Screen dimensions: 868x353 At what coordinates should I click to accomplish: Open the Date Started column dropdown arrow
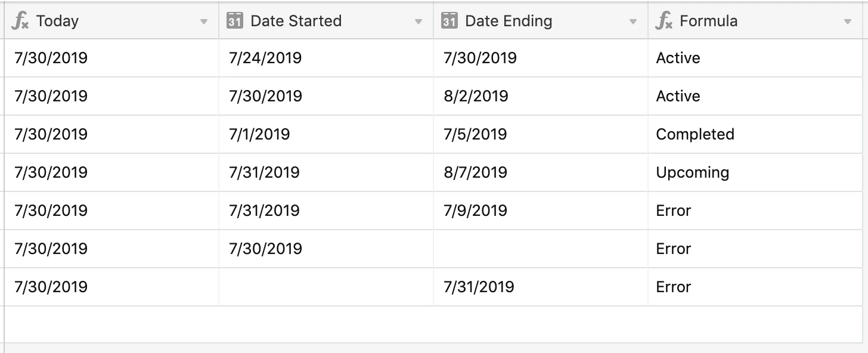[x=418, y=22]
